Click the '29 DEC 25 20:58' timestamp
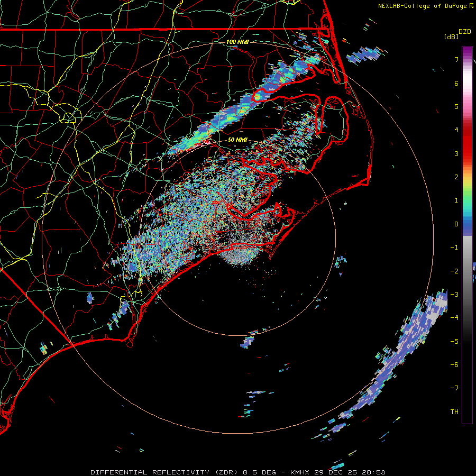476x476 pixels. [350, 472]
